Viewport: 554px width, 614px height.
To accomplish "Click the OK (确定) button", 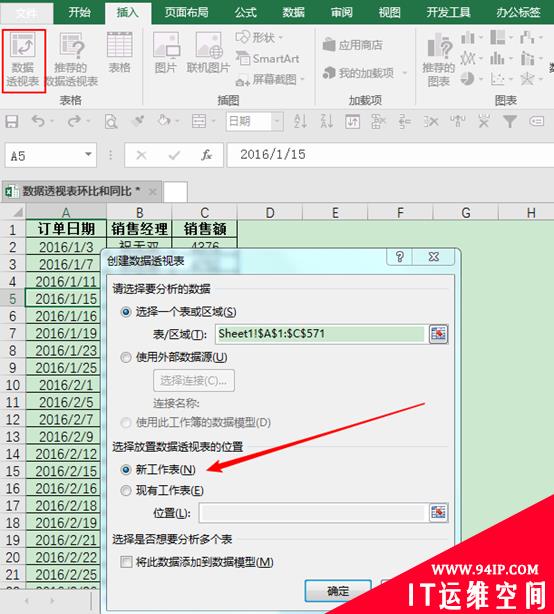I will click(x=338, y=591).
